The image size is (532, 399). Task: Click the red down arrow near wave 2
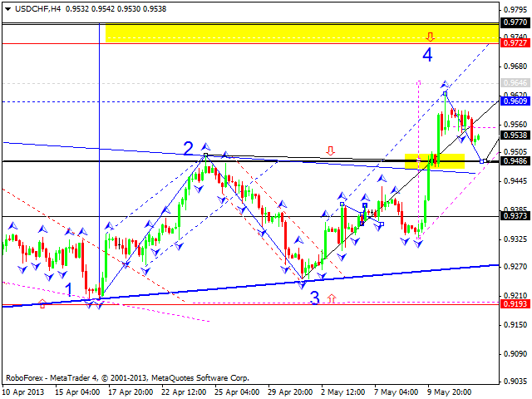[x=330, y=151]
